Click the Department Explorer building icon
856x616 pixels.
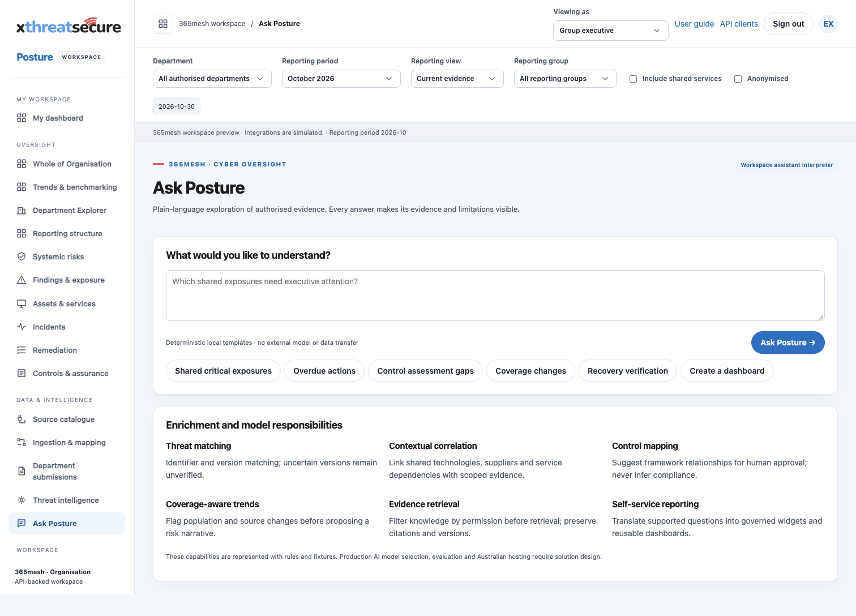(x=22, y=210)
